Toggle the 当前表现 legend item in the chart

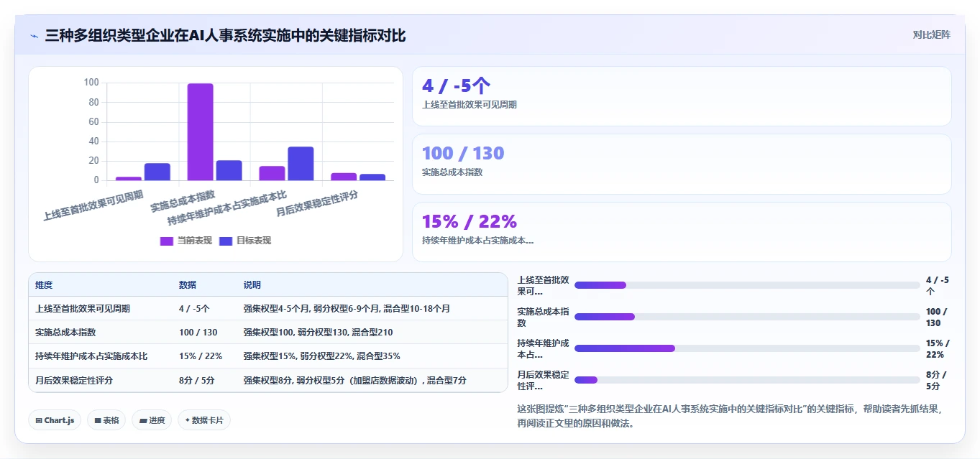click(x=186, y=241)
